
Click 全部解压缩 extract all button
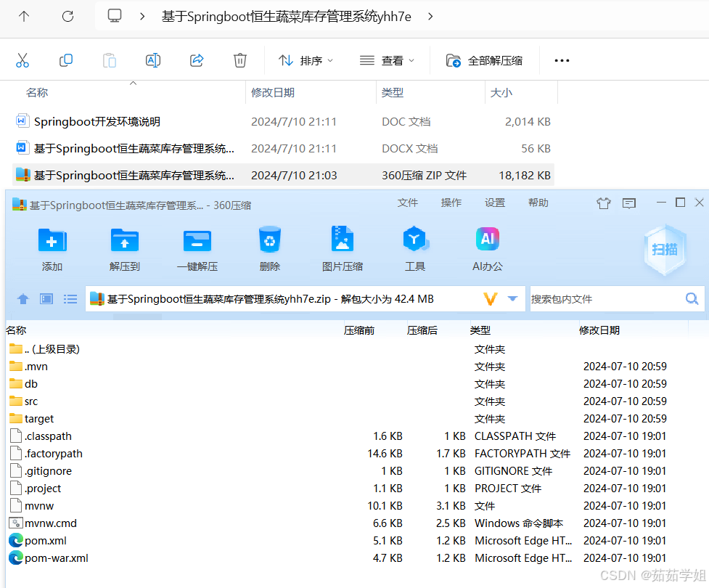[484, 60]
